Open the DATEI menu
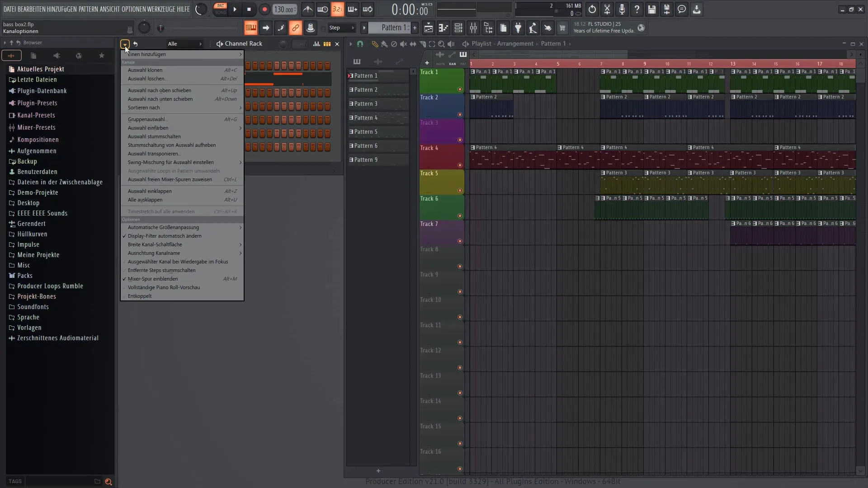 coord(9,9)
